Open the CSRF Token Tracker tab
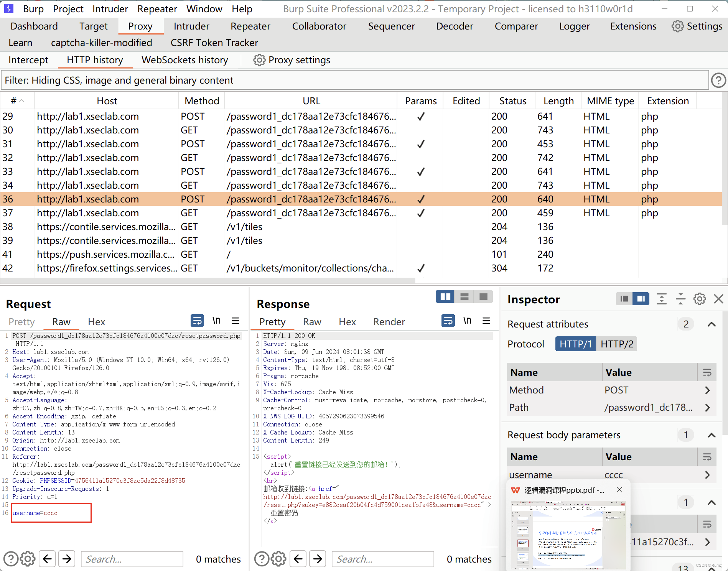This screenshot has height=571, width=728. pyautogui.click(x=214, y=43)
